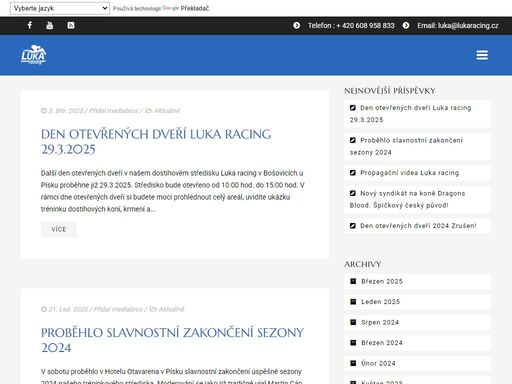Click 'Přidal mediabros' author in second post
The image size is (512, 384).
point(118,309)
